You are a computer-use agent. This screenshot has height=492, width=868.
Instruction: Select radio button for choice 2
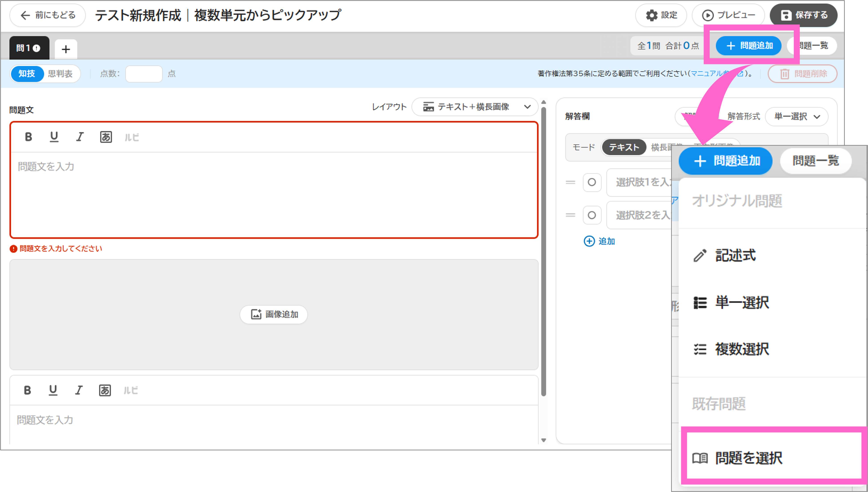(x=592, y=215)
